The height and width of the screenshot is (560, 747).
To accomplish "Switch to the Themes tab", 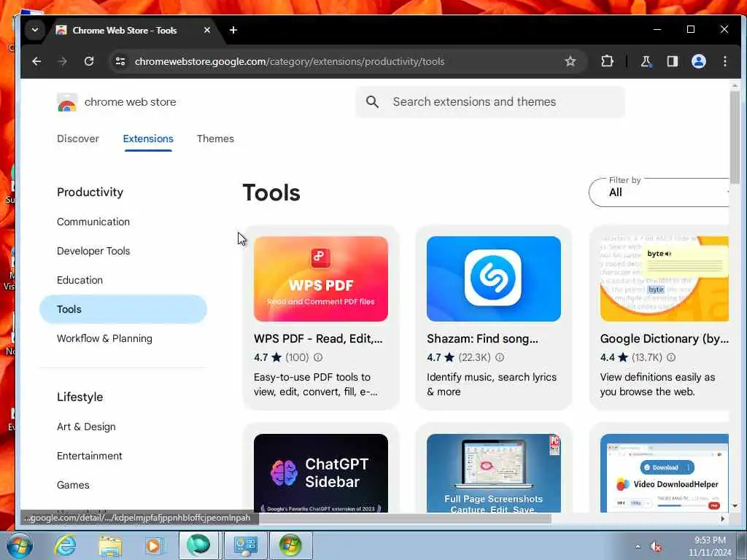I will point(215,139).
